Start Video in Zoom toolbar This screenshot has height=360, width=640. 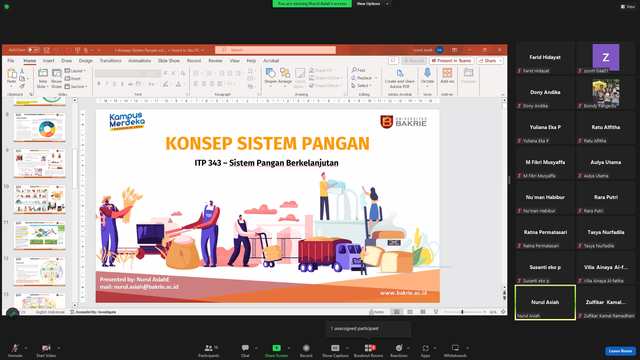[x=46, y=350]
